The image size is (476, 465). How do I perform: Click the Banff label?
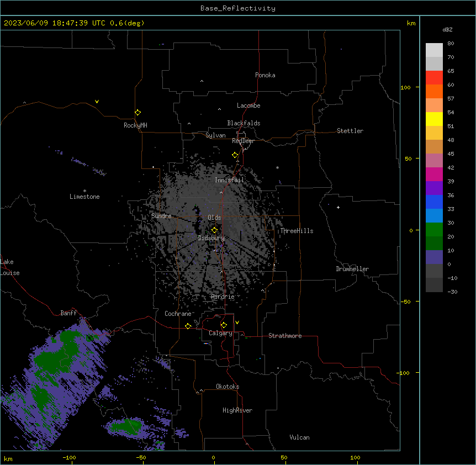pos(68,313)
